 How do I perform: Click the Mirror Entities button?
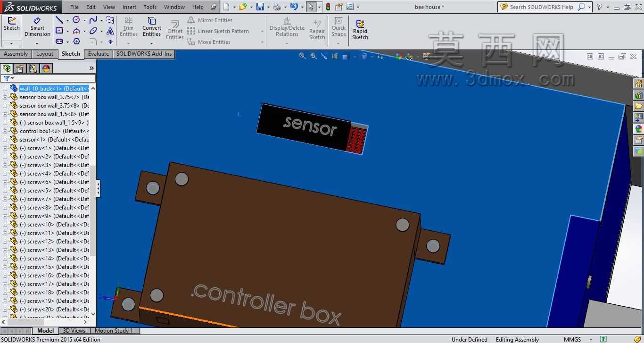pyautogui.click(x=210, y=20)
